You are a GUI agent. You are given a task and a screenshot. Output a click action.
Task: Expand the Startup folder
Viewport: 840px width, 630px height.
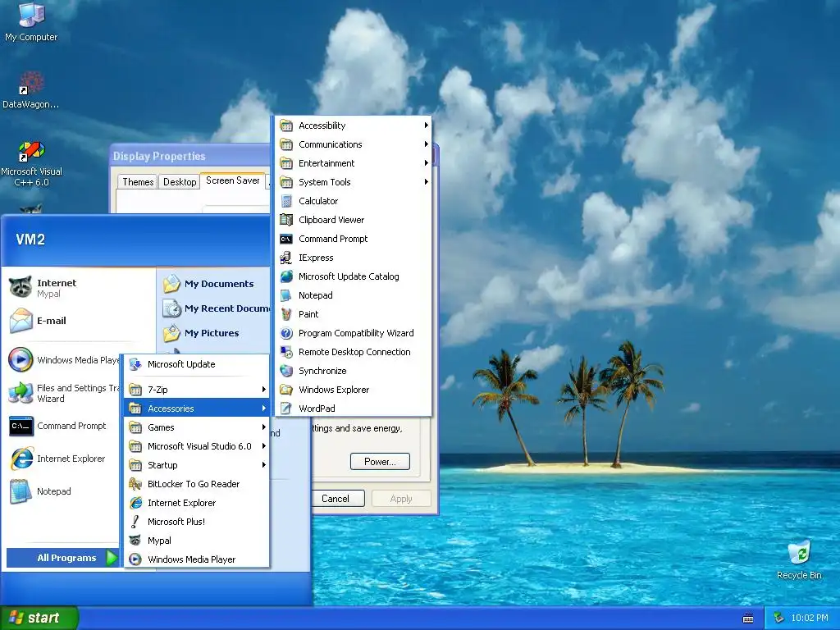coord(197,465)
